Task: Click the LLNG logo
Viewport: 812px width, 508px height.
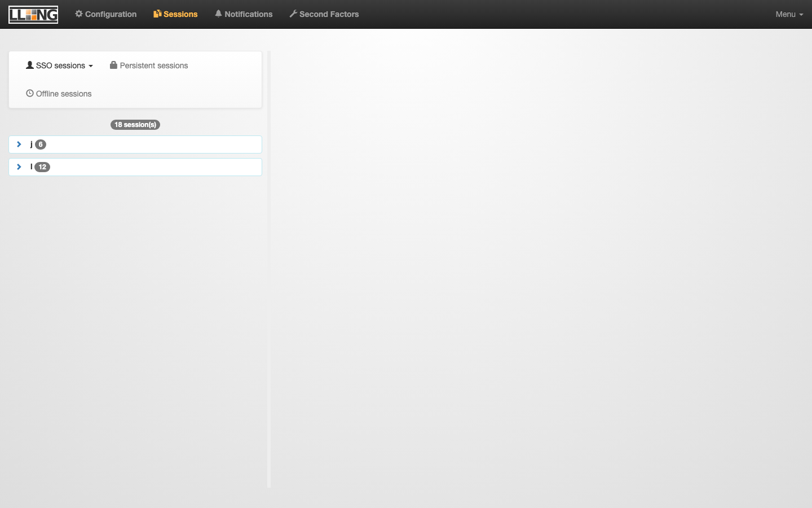Action: (33, 14)
